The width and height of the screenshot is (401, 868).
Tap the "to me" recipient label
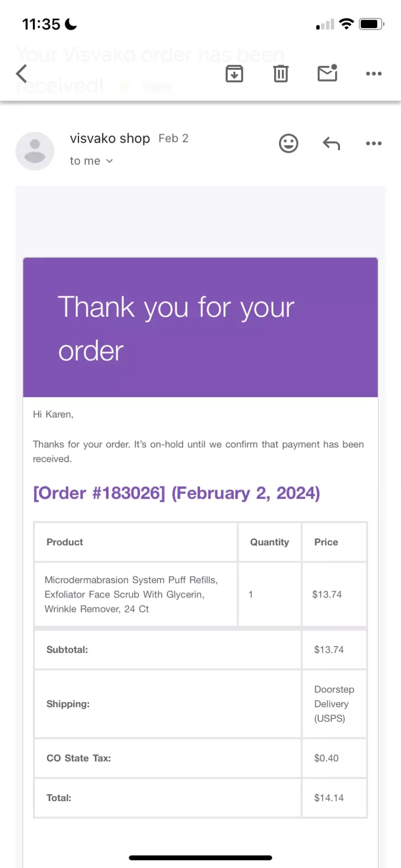[85, 161]
